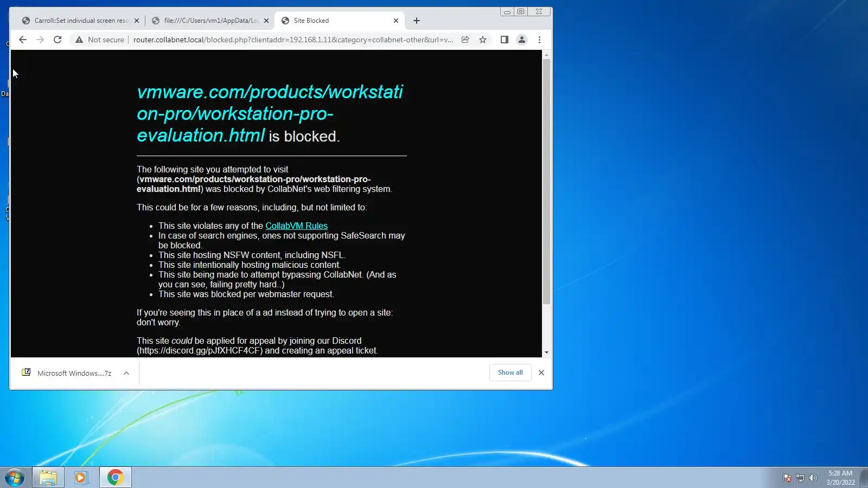Image resolution: width=868 pixels, height=488 pixels.
Task: Open the CollabVM Rules link
Action: (x=296, y=226)
